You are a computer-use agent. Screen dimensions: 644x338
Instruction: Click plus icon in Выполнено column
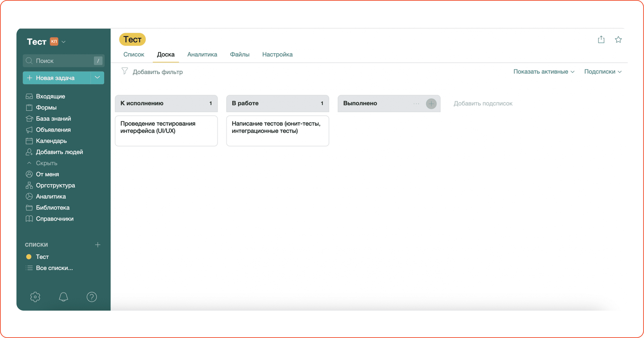click(431, 104)
